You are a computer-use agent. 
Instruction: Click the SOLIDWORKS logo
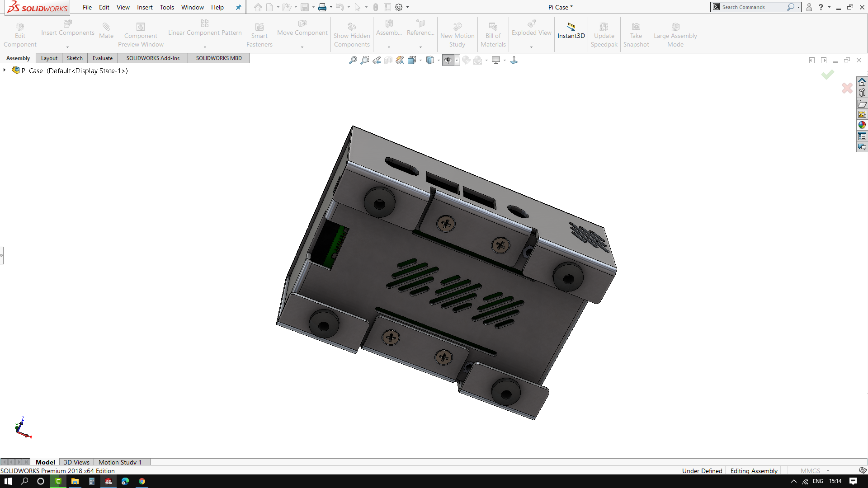[38, 7]
